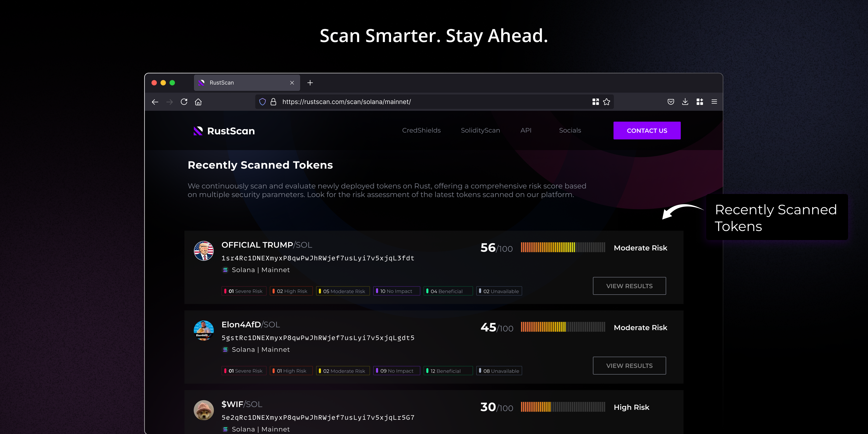This screenshot has width=868, height=434.
Task: Click the 30/100 risk score bar
Action: pos(563,407)
